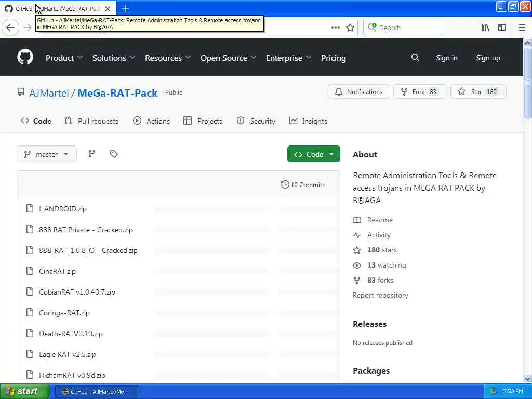Open 888_RAT_1.0.8_O _ Cracked.zip
532x399 pixels.
click(x=88, y=250)
